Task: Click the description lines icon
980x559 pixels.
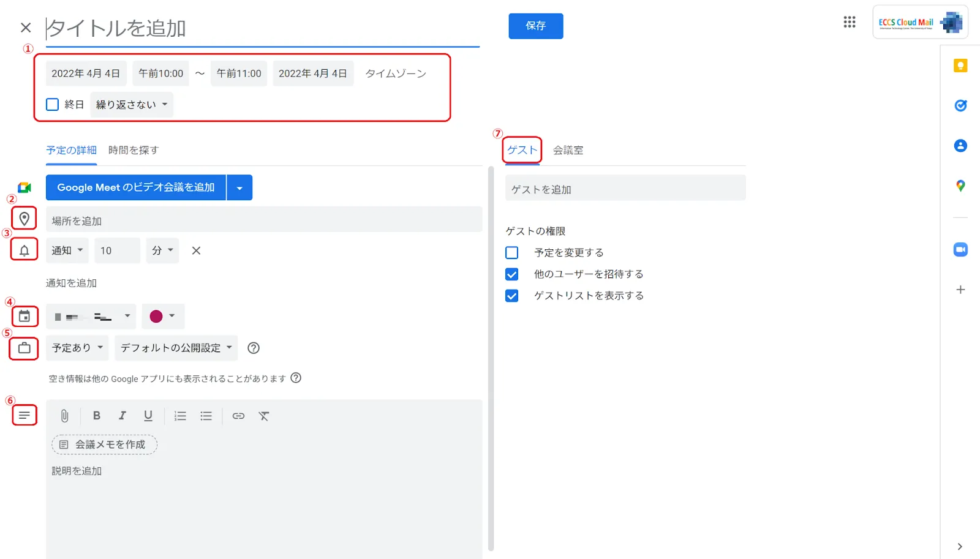Action: click(x=24, y=415)
